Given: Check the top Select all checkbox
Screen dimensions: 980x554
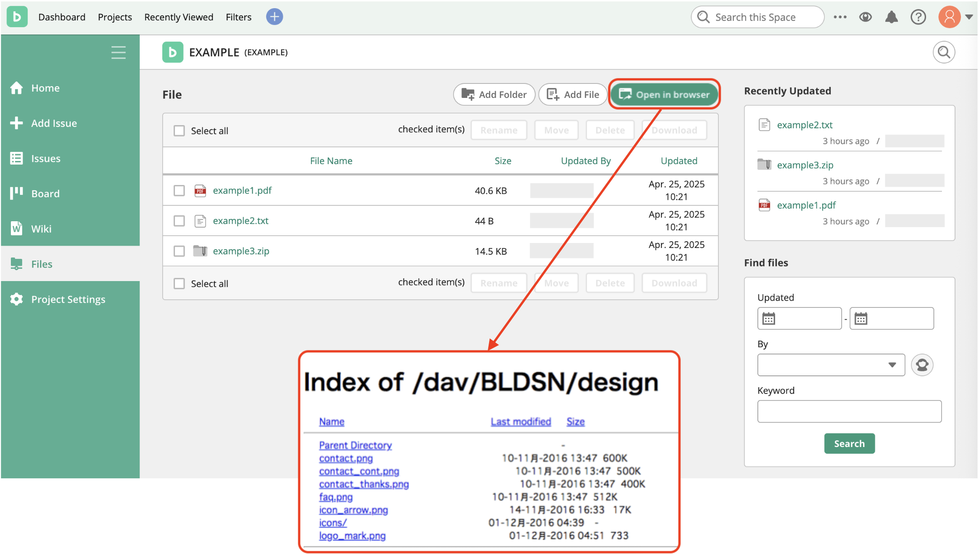Looking at the screenshot, I should pyautogui.click(x=179, y=131).
